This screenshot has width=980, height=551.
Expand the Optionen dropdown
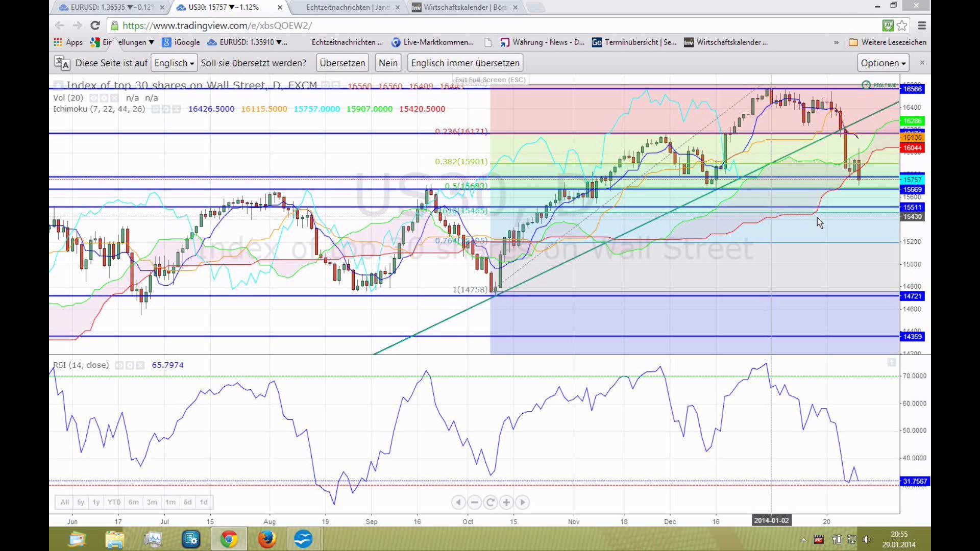pyautogui.click(x=883, y=63)
